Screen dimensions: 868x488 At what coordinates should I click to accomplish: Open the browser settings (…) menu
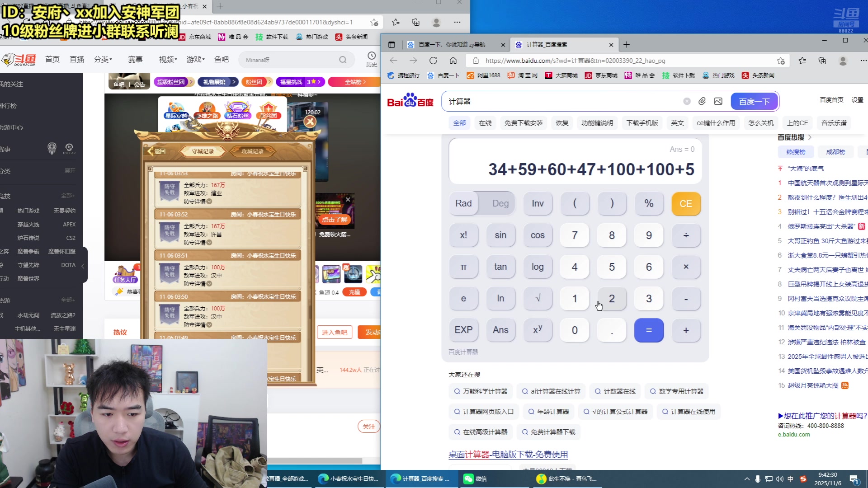(864, 60)
